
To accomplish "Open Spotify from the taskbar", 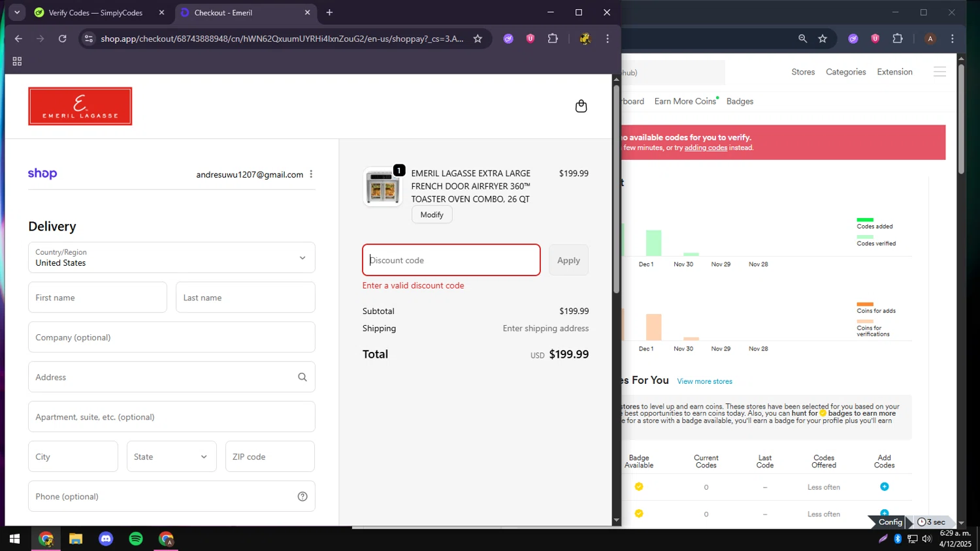I will coord(136,539).
